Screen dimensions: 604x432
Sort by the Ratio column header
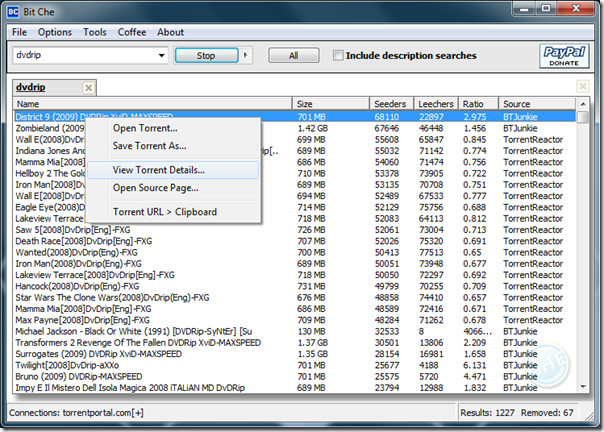pyautogui.click(x=478, y=104)
